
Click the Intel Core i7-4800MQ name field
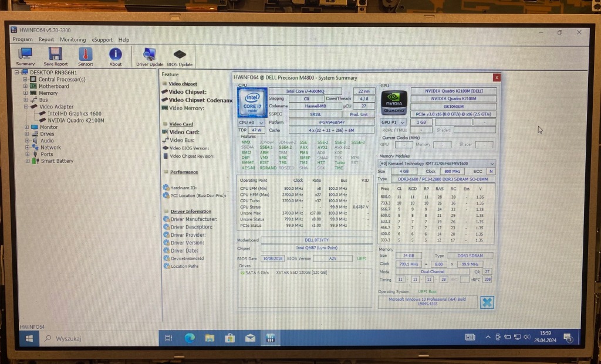[305, 91]
